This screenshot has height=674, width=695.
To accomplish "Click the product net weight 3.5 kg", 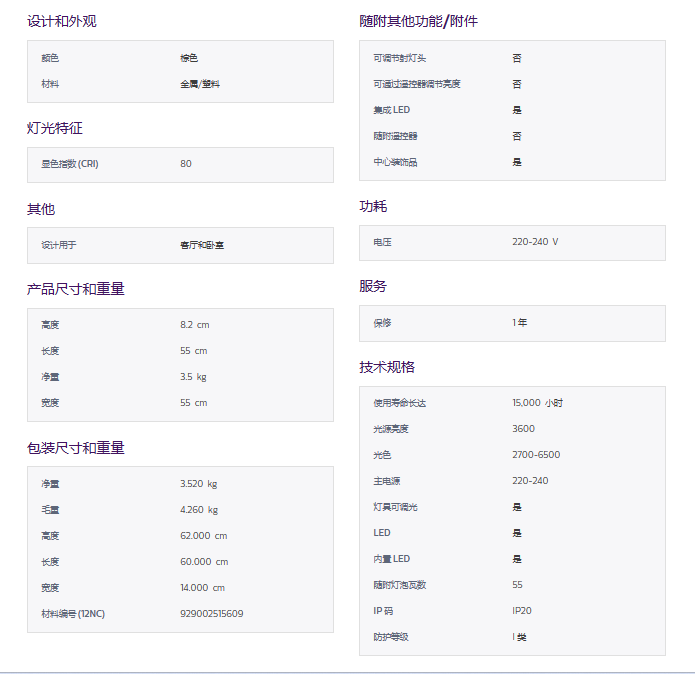I will coord(193,377).
